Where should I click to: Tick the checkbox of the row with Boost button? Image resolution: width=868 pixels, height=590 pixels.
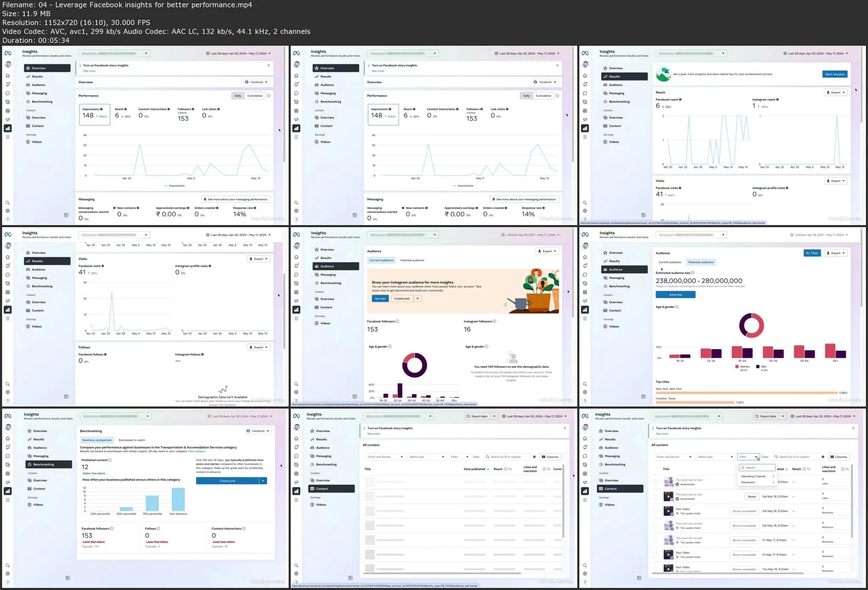(x=656, y=496)
